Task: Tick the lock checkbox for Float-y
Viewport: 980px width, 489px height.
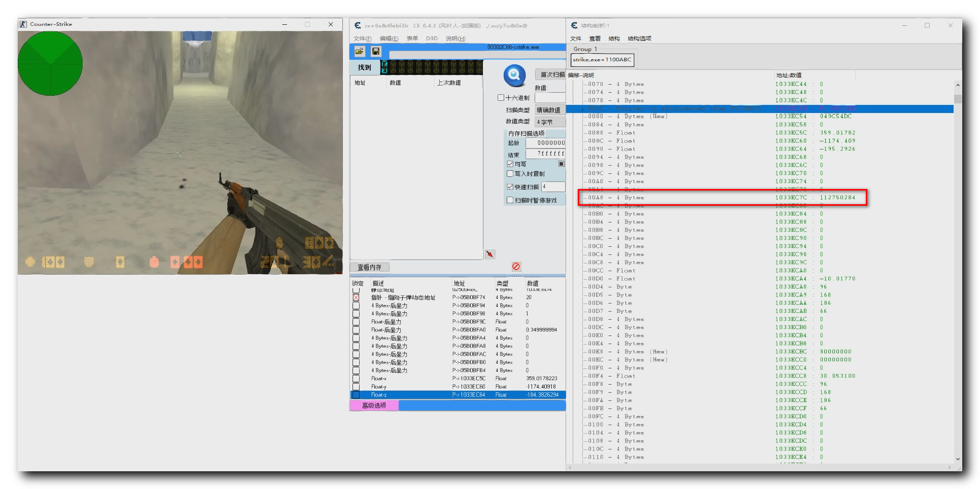Action: click(x=356, y=387)
